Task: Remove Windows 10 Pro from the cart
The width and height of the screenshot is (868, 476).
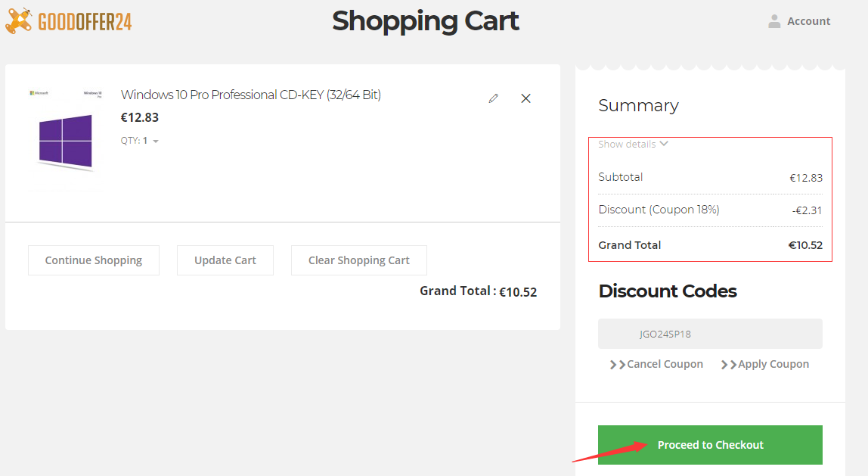Action: pos(526,98)
